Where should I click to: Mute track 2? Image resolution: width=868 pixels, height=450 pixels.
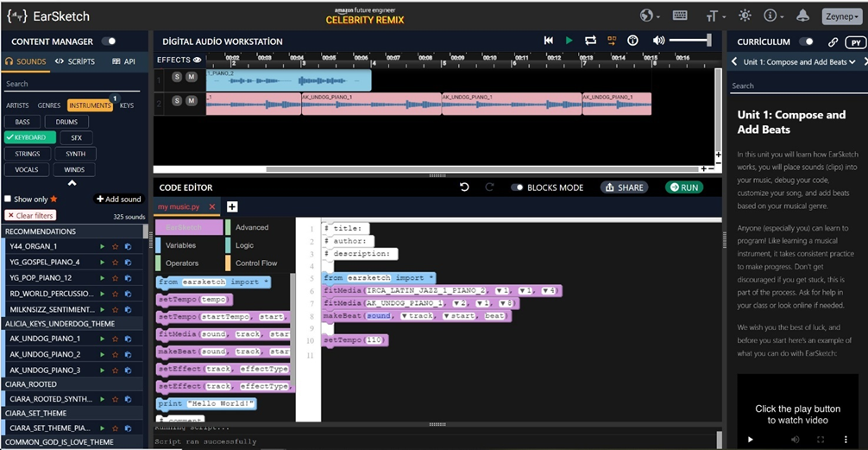pyautogui.click(x=191, y=100)
